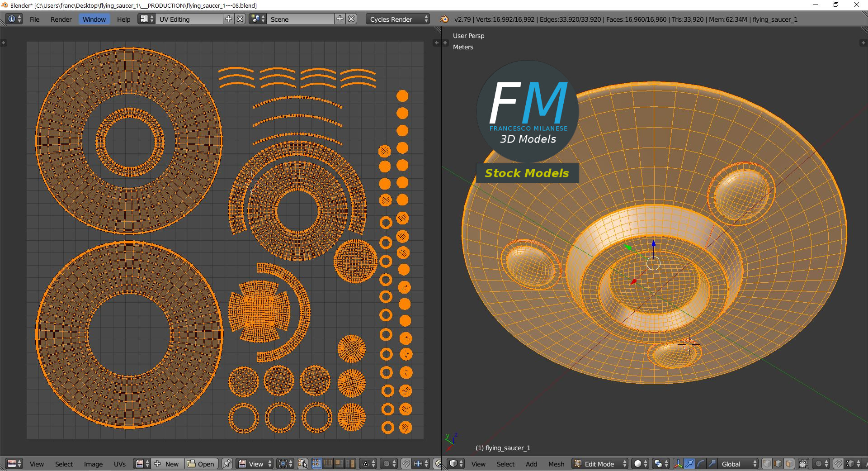Open the UV editor Select menu
Viewport: 868px width, 471px height.
64,464
